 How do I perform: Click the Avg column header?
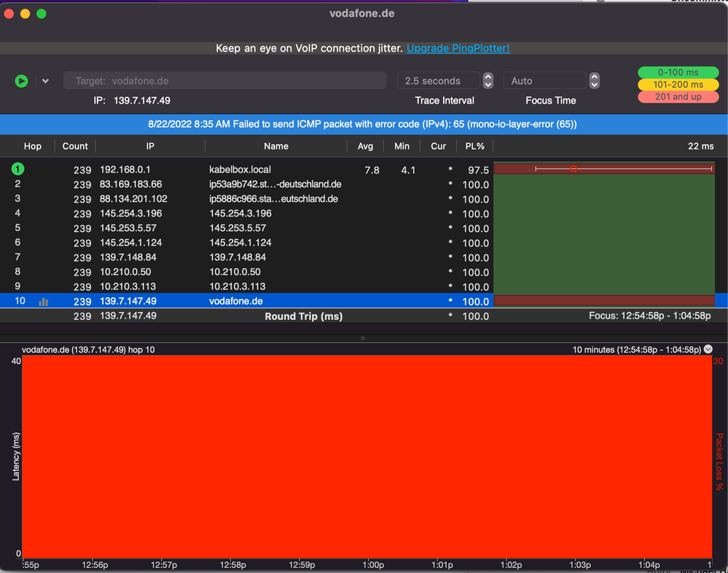365,147
